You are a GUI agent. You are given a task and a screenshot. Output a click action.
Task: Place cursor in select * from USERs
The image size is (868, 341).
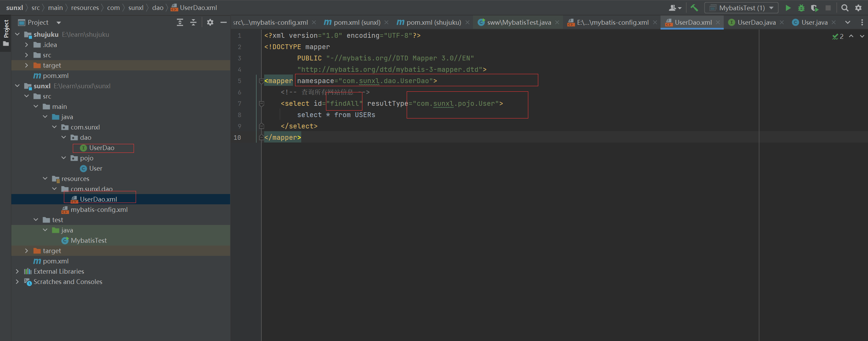[x=336, y=115]
